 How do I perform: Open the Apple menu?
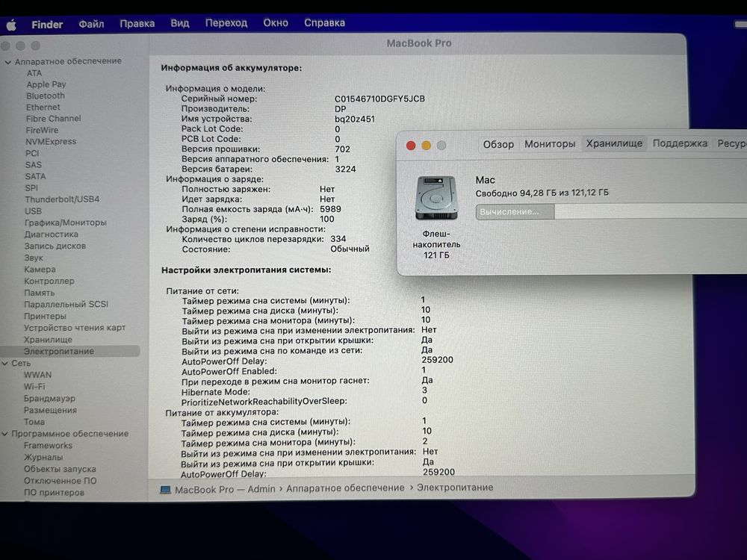(x=11, y=25)
